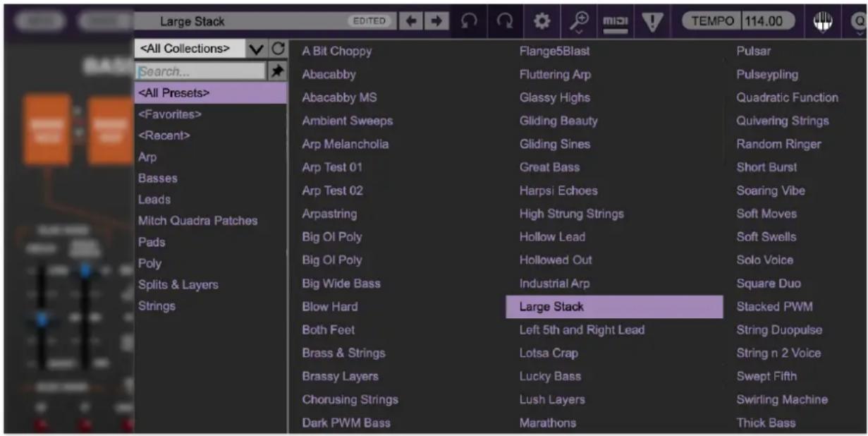Image resolution: width=868 pixels, height=436 pixels.
Task: Load the Abacabby MS preset
Action: tap(339, 97)
